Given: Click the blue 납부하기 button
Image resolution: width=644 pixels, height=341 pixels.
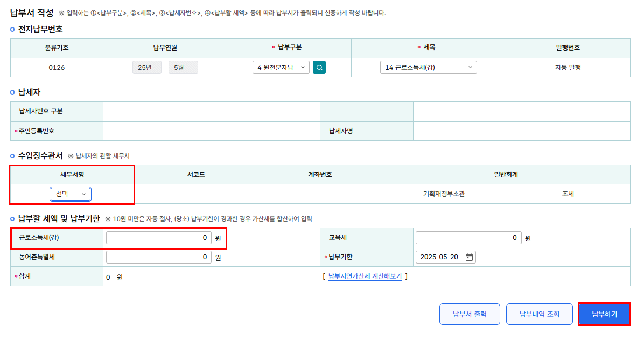Looking at the screenshot, I should click(604, 314).
